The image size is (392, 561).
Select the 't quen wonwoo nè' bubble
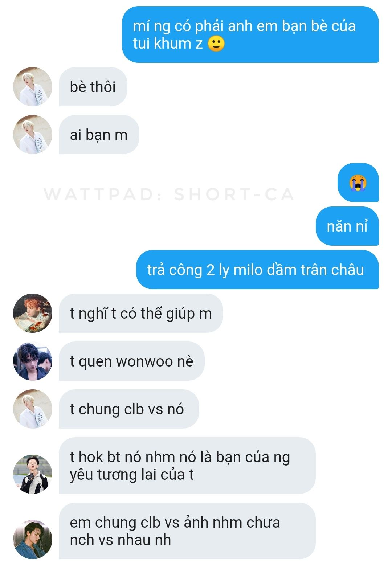[x=131, y=361]
